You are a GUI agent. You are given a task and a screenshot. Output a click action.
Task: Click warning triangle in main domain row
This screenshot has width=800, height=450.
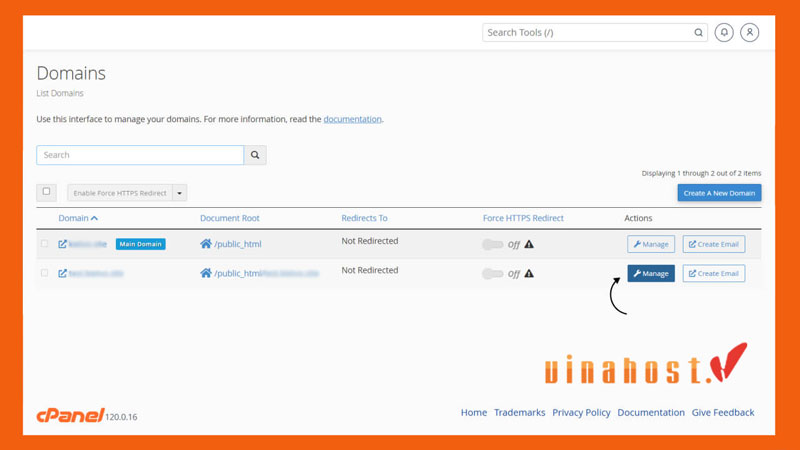529,244
